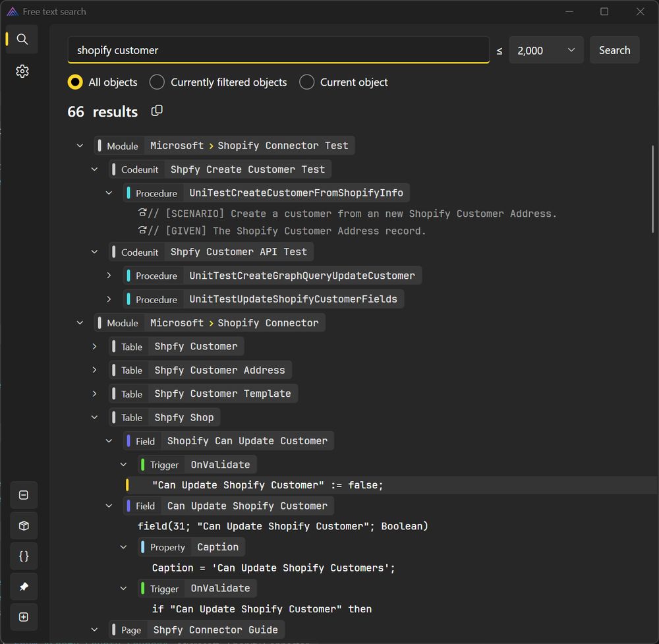Image resolution: width=659 pixels, height=644 pixels.
Task: Open settings gear in the sidebar
Action: click(22, 71)
